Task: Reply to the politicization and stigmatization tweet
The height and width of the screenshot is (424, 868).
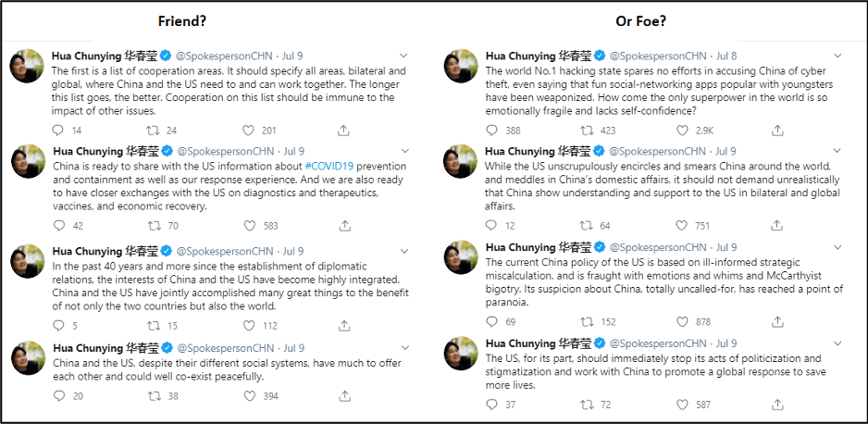Action: pyautogui.click(x=491, y=405)
